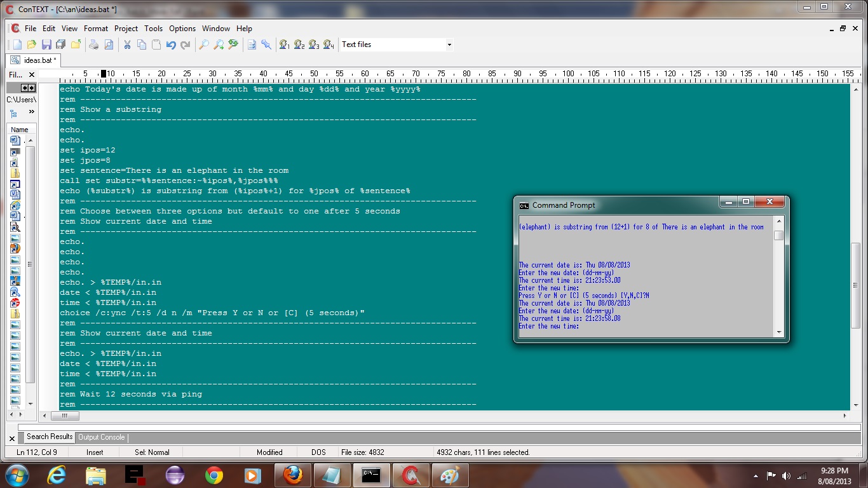
Task: Click the New file toolbar icon
Action: click(17, 44)
